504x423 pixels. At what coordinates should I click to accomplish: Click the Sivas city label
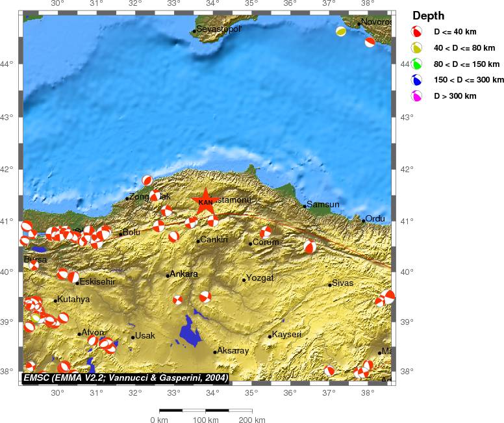point(342,283)
